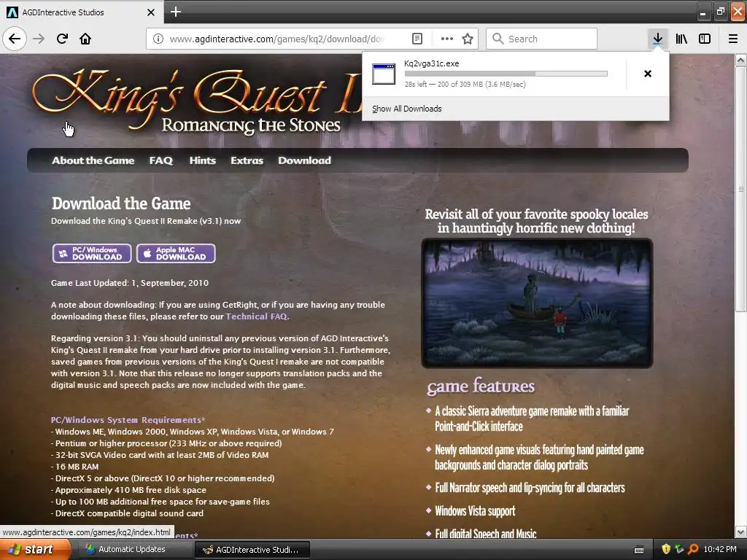Select AGDInteractive Studi... taskbar button

[x=252, y=550]
